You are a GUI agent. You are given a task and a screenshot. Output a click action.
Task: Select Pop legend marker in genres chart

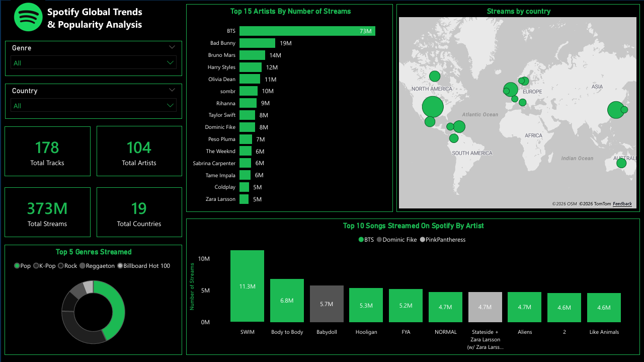coord(17,266)
